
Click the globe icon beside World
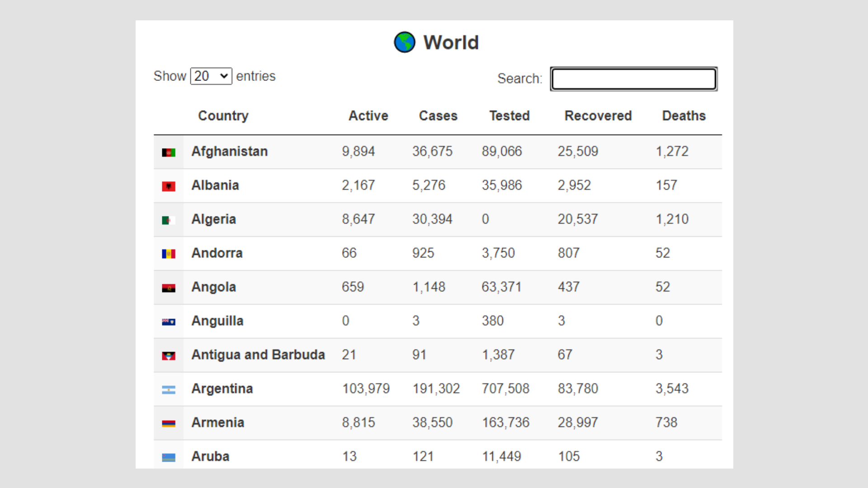[x=404, y=42]
